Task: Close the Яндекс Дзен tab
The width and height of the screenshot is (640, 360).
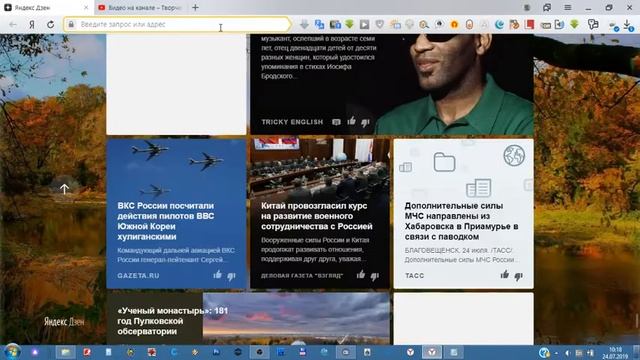Action: coord(86,7)
